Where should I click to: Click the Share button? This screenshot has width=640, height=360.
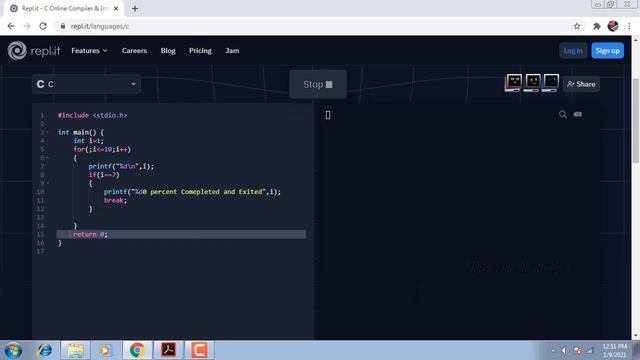tap(581, 84)
